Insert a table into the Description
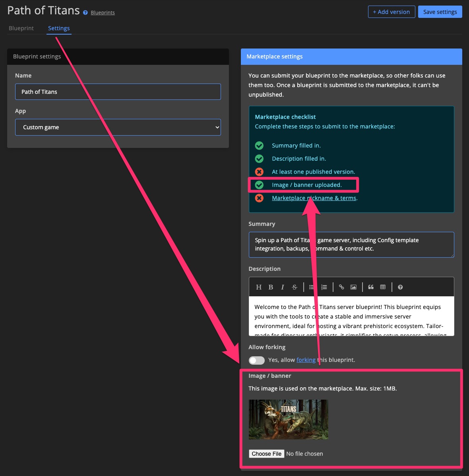Viewport: 469px width, 476px height. pos(382,287)
